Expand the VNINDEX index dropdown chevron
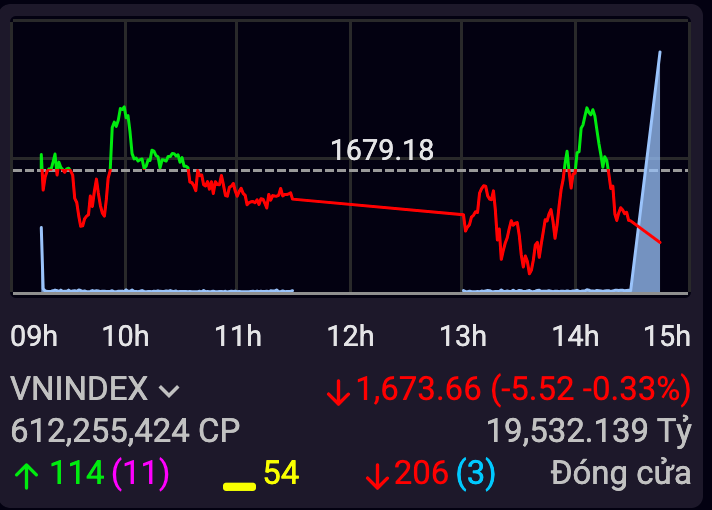The image size is (712, 510). [169, 390]
